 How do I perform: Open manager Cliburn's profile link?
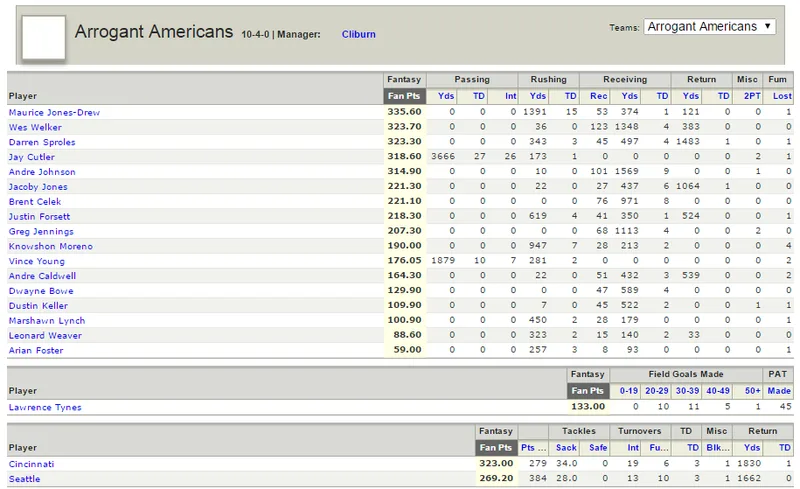(x=358, y=34)
